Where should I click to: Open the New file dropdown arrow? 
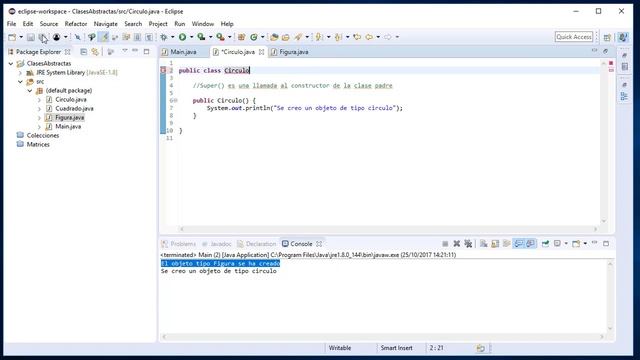pos(21,37)
